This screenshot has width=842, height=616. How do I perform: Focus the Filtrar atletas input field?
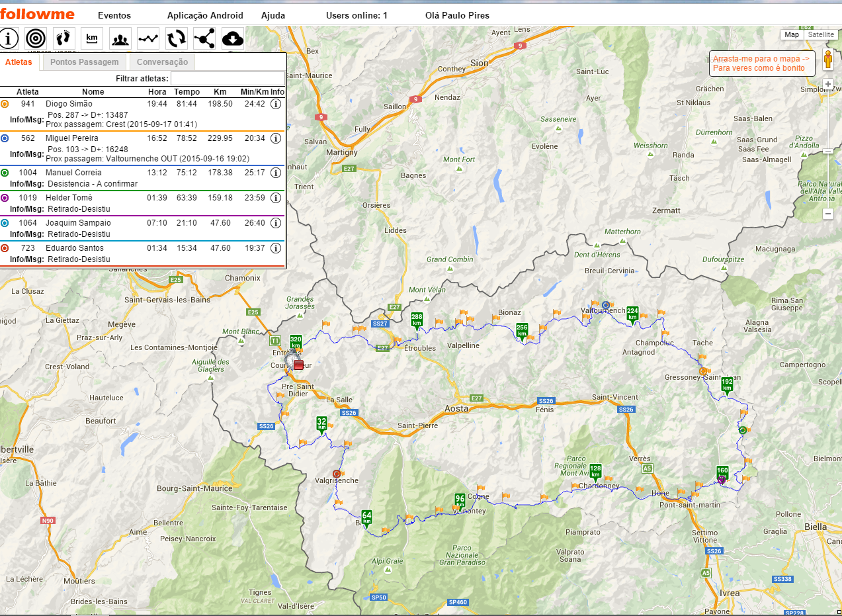click(x=228, y=79)
